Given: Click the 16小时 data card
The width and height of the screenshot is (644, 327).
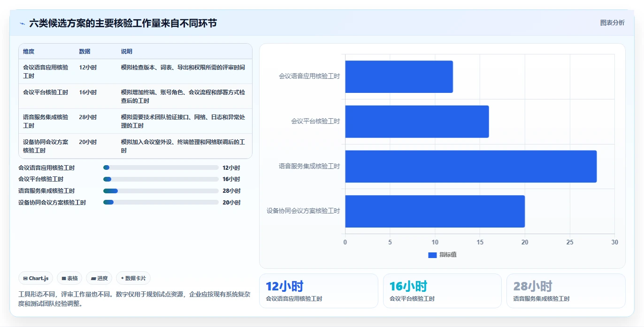Looking at the screenshot, I should (x=442, y=291).
